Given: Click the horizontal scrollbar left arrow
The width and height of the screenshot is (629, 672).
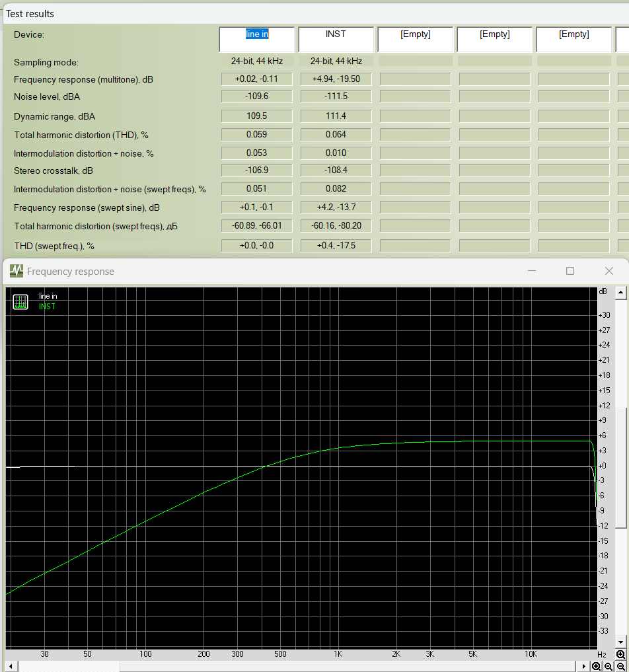Looking at the screenshot, I should pos(11,667).
